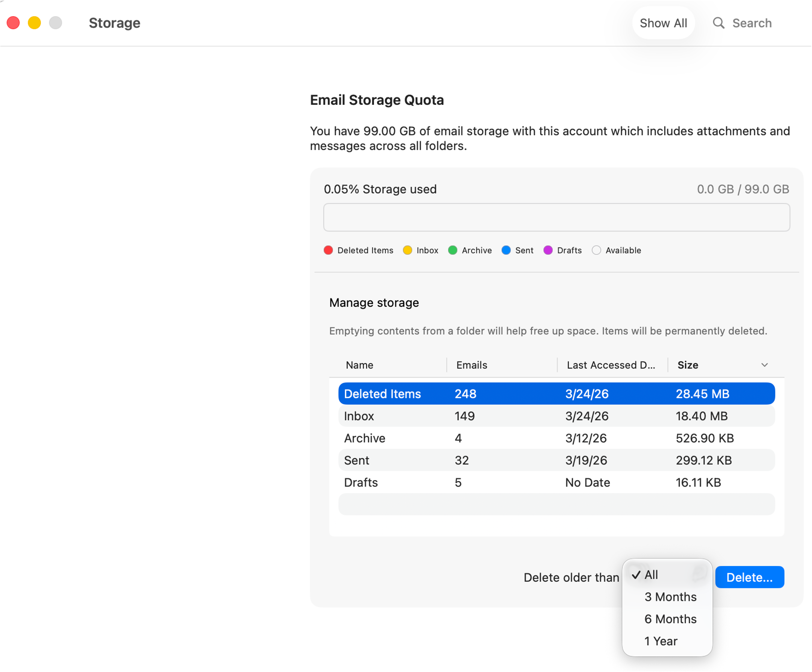Click the Available legend circle

point(596,250)
